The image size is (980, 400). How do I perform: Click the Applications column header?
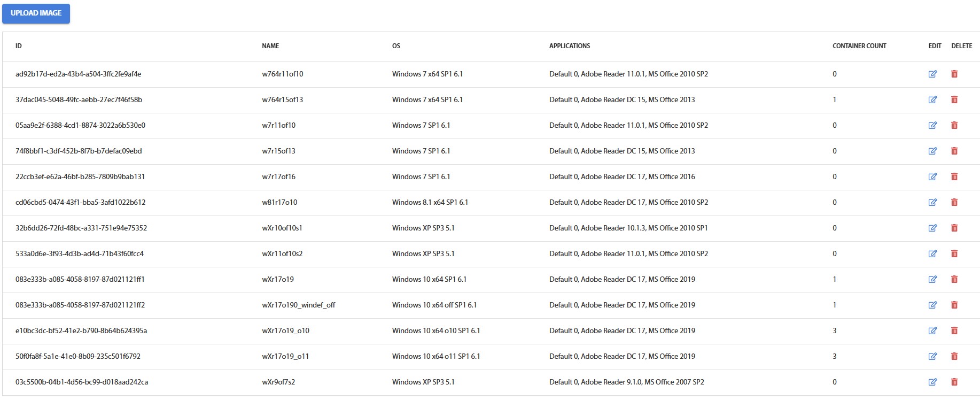[x=569, y=46]
